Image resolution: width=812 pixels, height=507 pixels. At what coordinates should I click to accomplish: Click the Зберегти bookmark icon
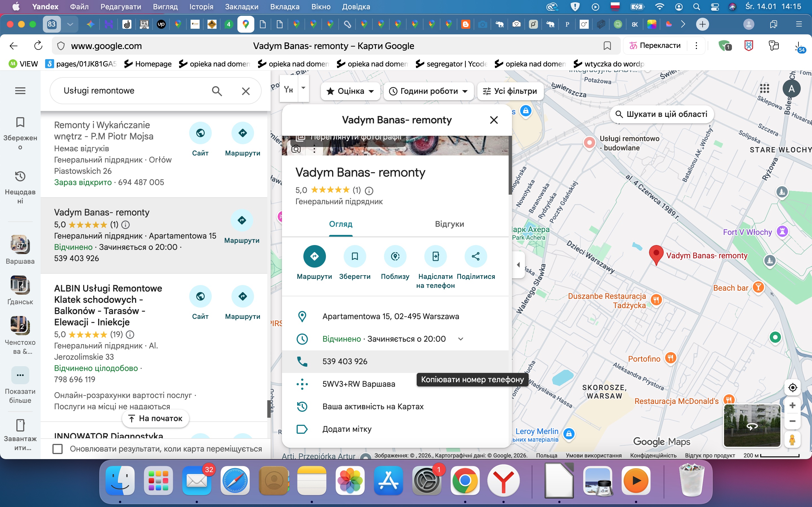355,257
